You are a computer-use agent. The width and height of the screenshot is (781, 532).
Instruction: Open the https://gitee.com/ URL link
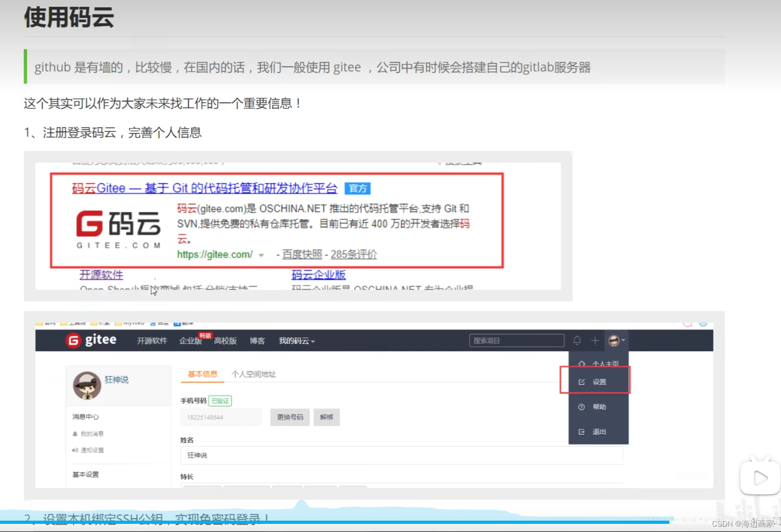click(x=215, y=254)
